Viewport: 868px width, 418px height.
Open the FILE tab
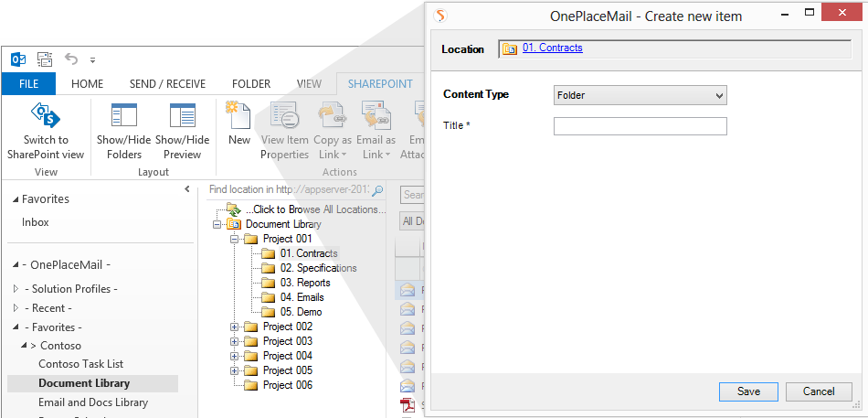click(x=28, y=84)
